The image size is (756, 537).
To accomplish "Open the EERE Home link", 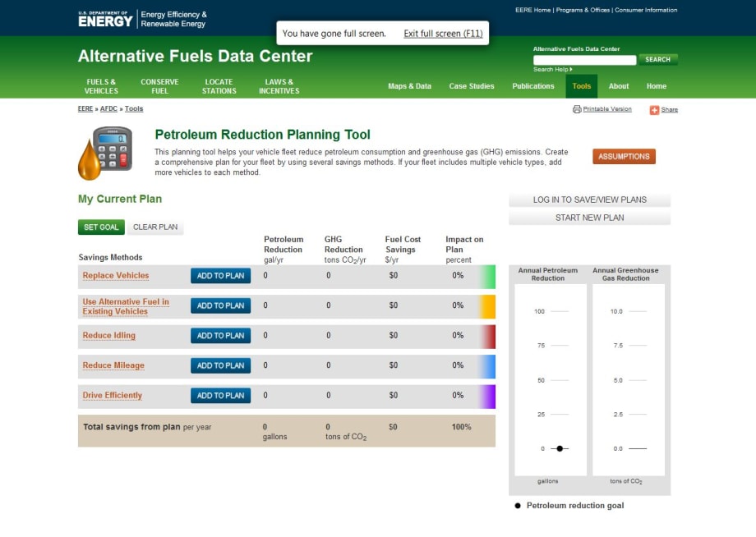I will (532, 10).
